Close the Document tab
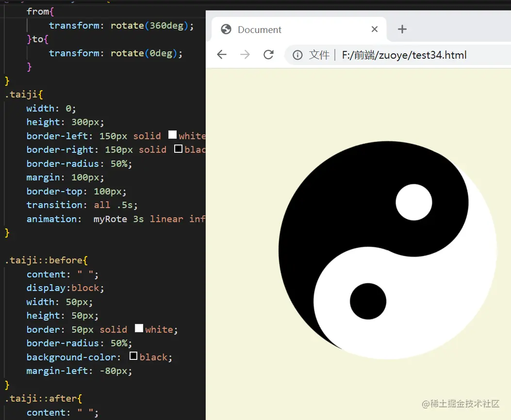Screen dimensions: 511x420 click(x=375, y=29)
